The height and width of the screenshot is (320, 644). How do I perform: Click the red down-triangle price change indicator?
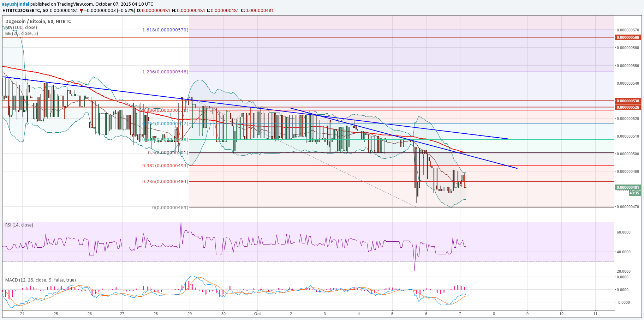coord(82,11)
